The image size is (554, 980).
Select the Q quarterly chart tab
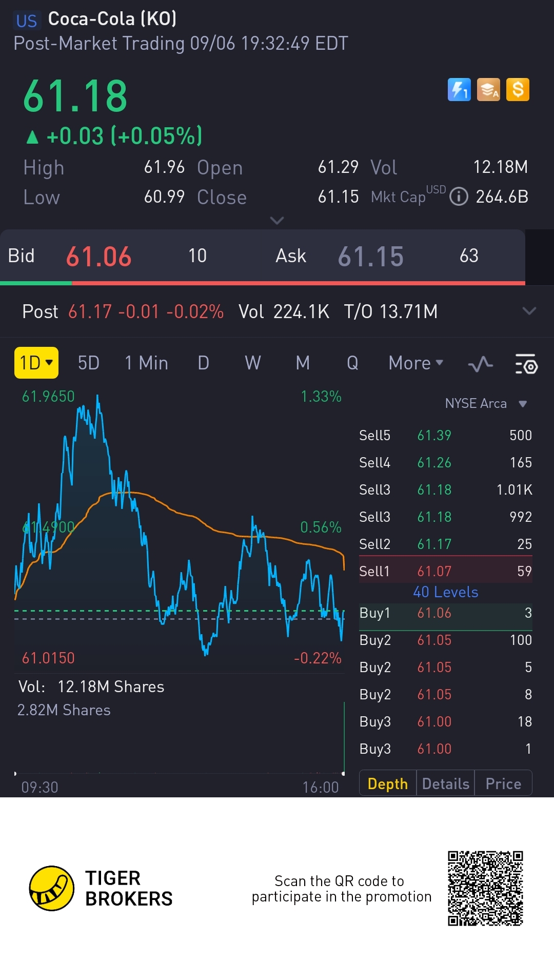click(352, 363)
